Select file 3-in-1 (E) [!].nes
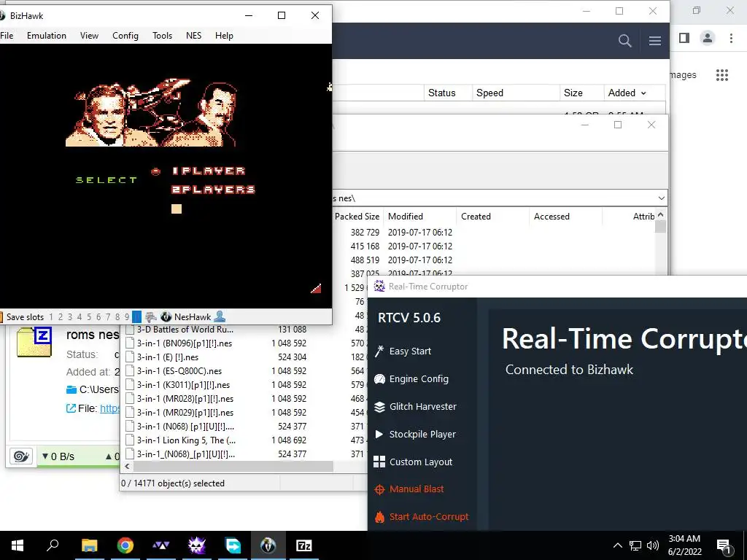Viewport: 747px width, 560px height. coord(168,357)
